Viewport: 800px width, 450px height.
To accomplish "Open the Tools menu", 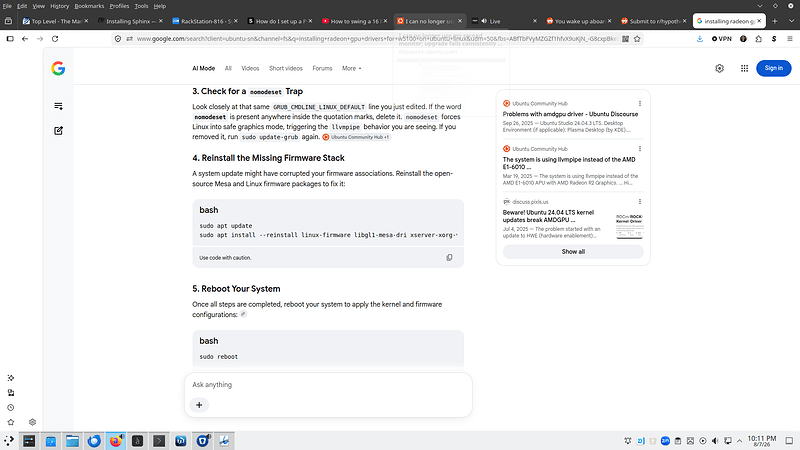I will 141,6.
